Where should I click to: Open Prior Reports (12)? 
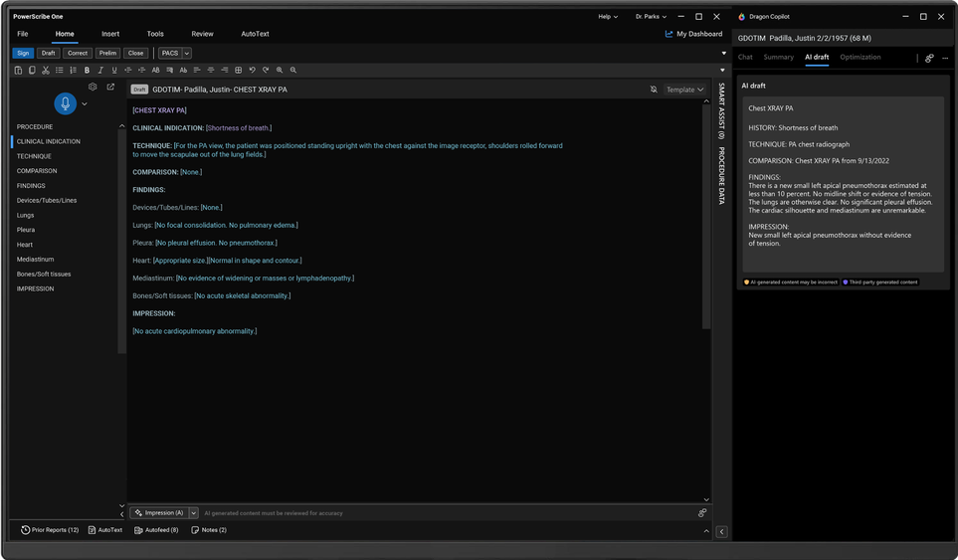click(50, 530)
